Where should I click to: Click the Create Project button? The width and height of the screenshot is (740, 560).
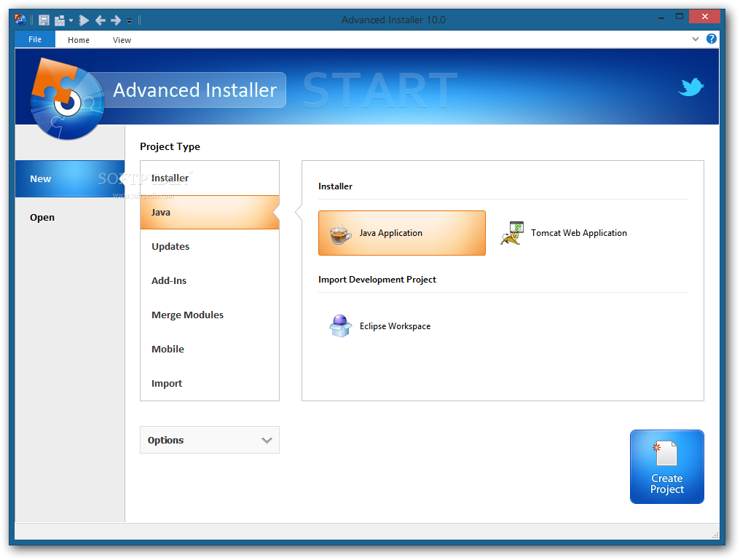tap(666, 467)
